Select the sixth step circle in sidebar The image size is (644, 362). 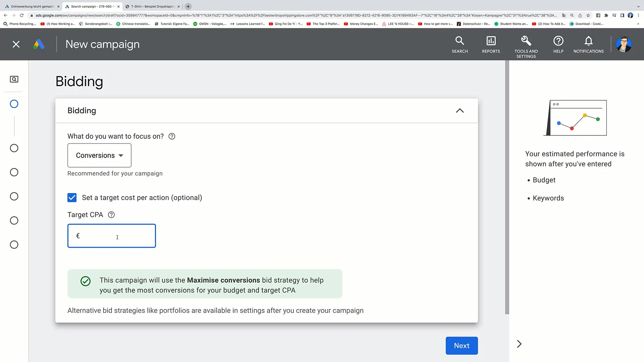pos(14,245)
